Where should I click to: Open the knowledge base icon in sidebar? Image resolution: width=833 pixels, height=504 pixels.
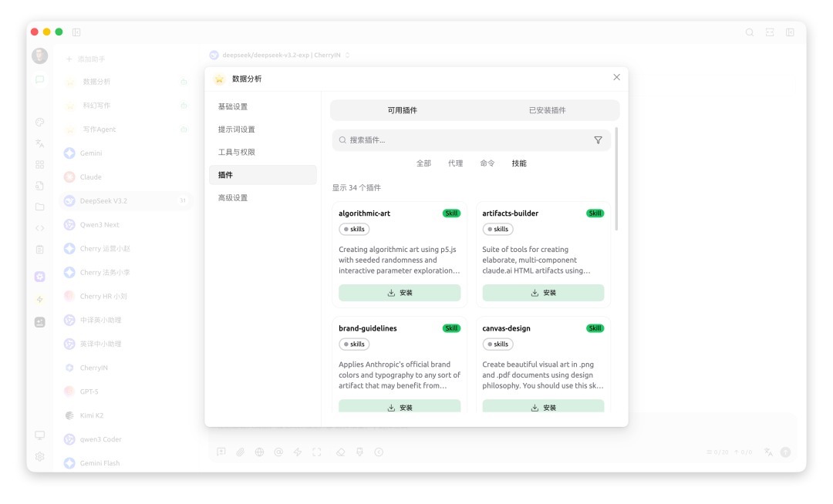point(40,186)
